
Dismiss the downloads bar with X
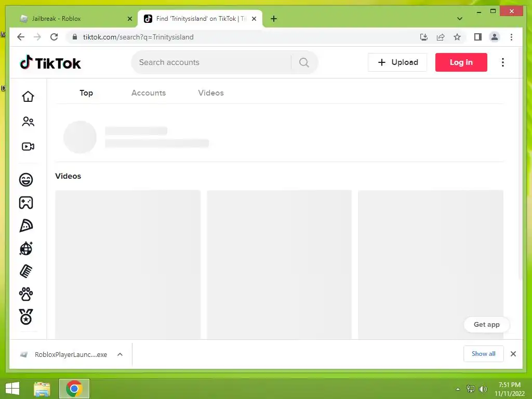point(513,354)
